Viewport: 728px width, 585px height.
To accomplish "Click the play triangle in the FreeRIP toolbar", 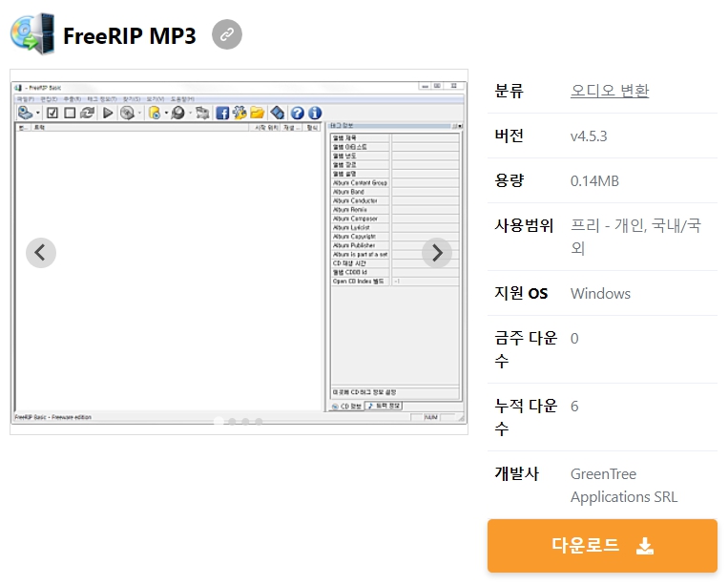I will click(108, 113).
